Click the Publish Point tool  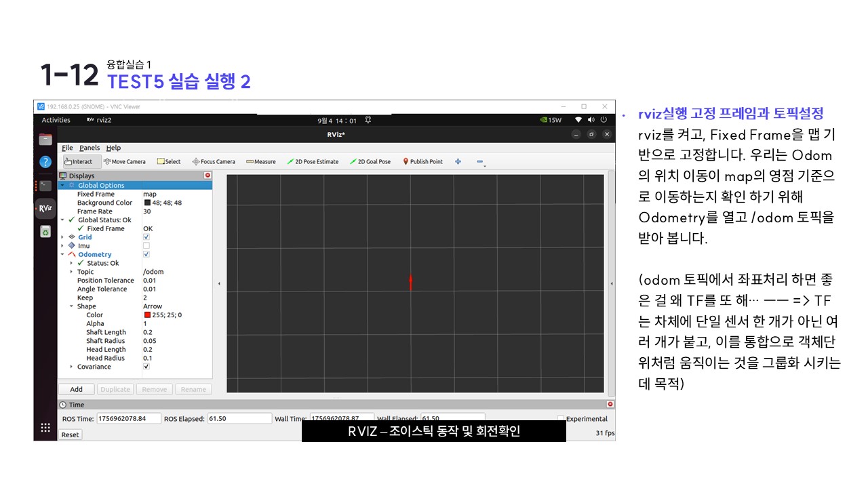tap(422, 161)
